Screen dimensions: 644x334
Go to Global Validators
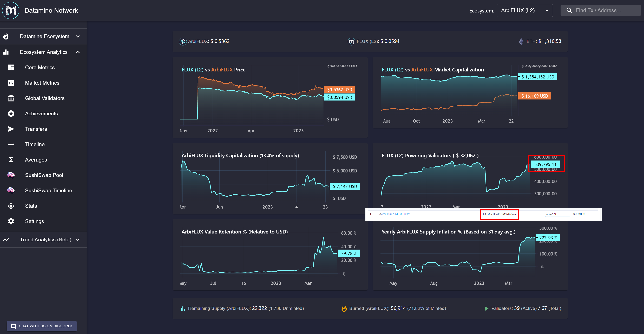(x=43, y=98)
